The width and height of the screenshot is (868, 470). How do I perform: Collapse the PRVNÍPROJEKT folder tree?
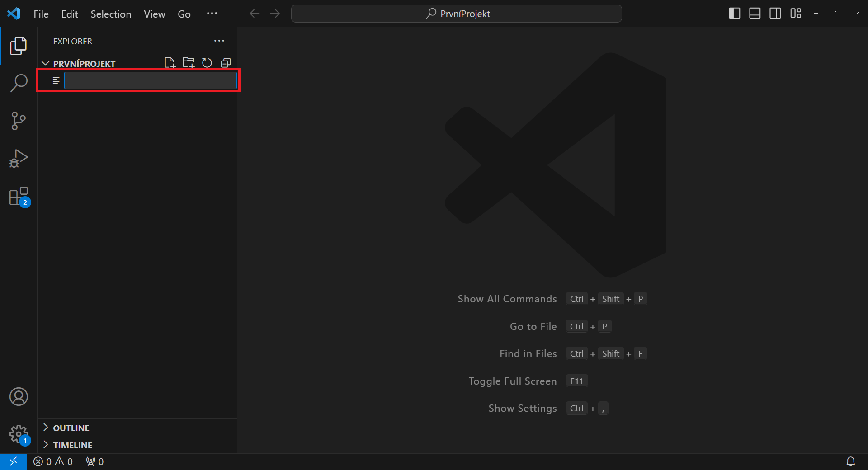[x=45, y=63]
